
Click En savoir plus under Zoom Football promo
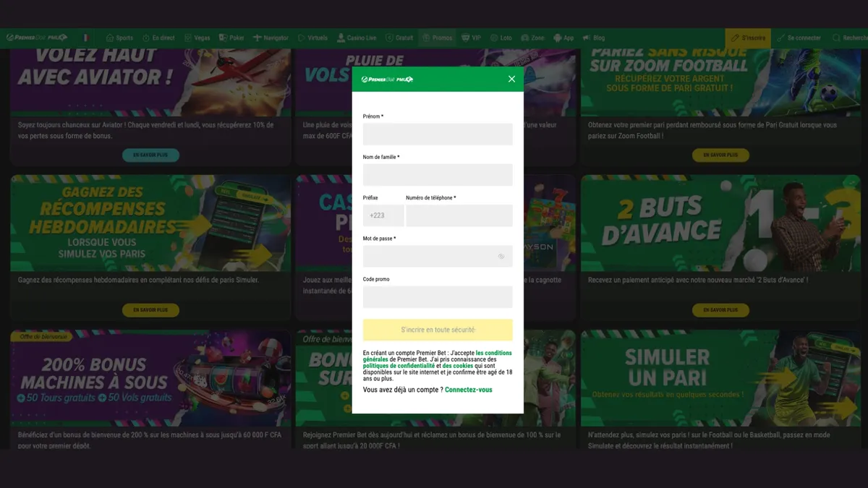[720, 155]
